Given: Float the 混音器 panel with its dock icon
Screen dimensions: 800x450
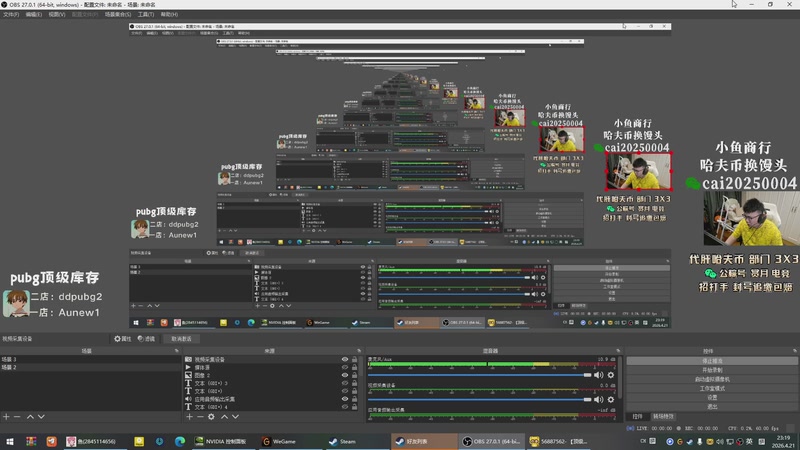Looking at the screenshot, I should coord(618,351).
